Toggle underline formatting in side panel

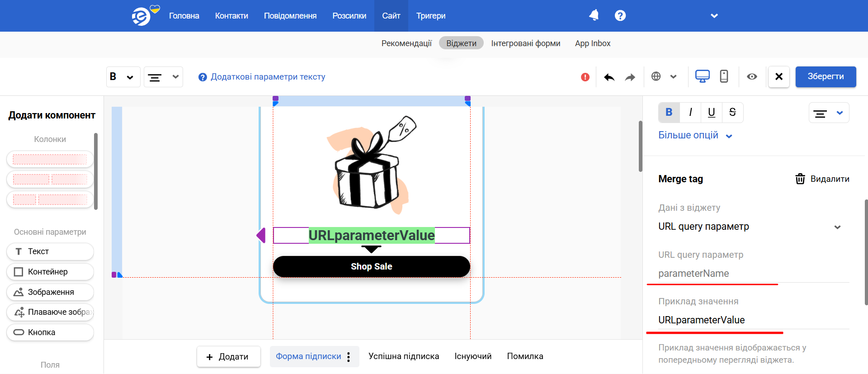[712, 112]
